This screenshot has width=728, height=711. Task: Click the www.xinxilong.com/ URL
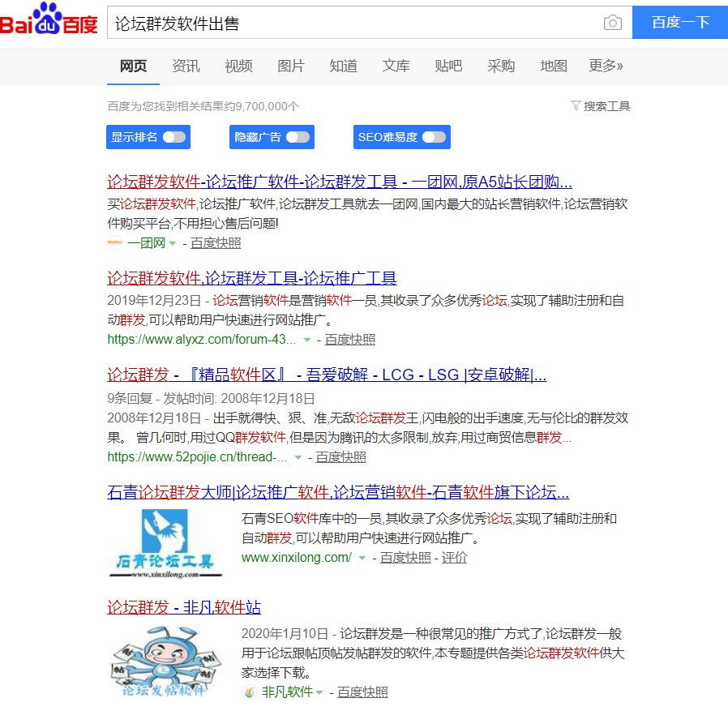tap(297, 557)
